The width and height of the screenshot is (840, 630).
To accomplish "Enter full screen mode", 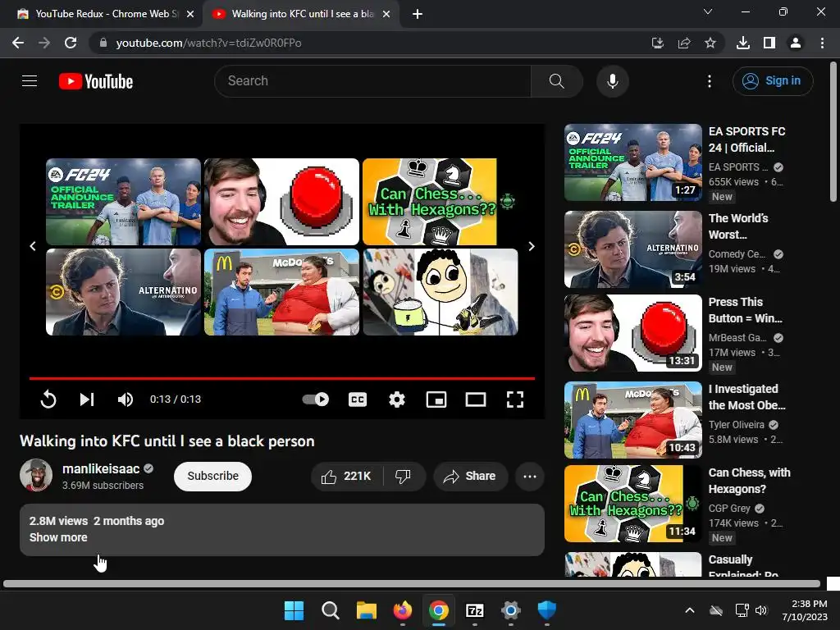I will (x=515, y=399).
